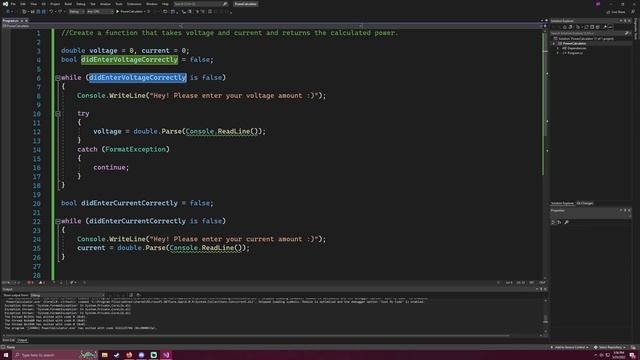Open the editor zoom level dropdown
Image resolution: width=640 pixels, height=360 pixels.
[7, 282]
